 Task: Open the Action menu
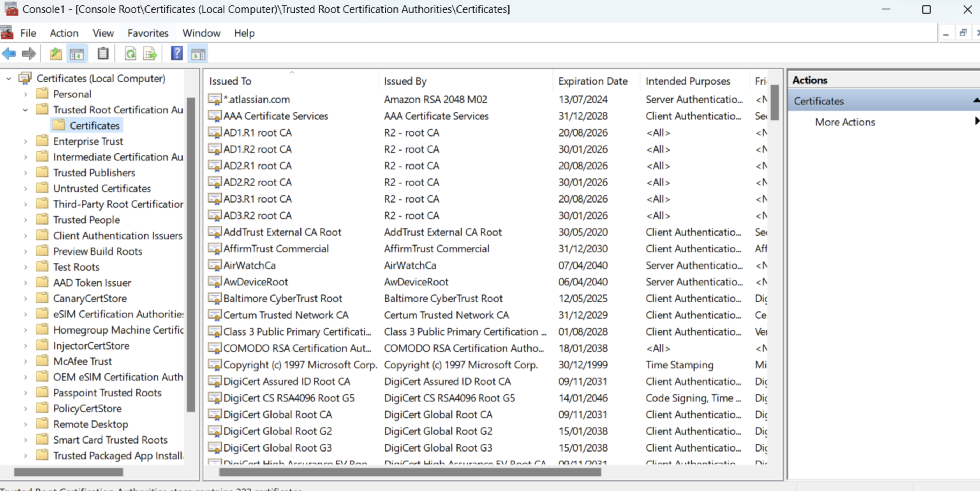[64, 33]
